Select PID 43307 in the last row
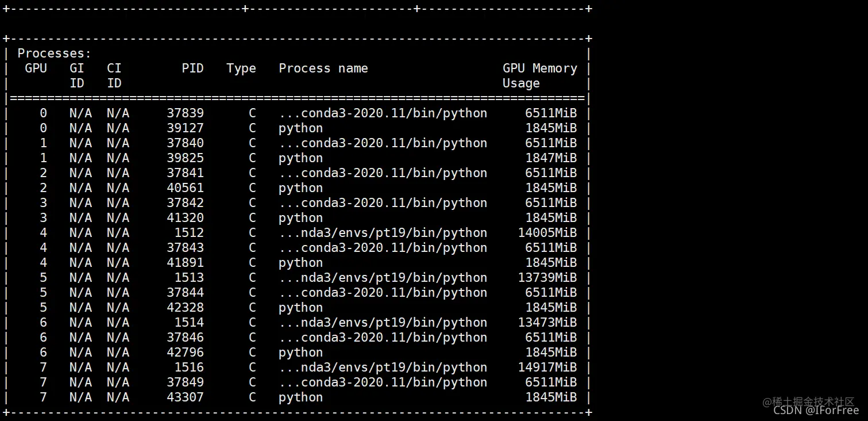The height and width of the screenshot is (421, 868). (185, 397)
